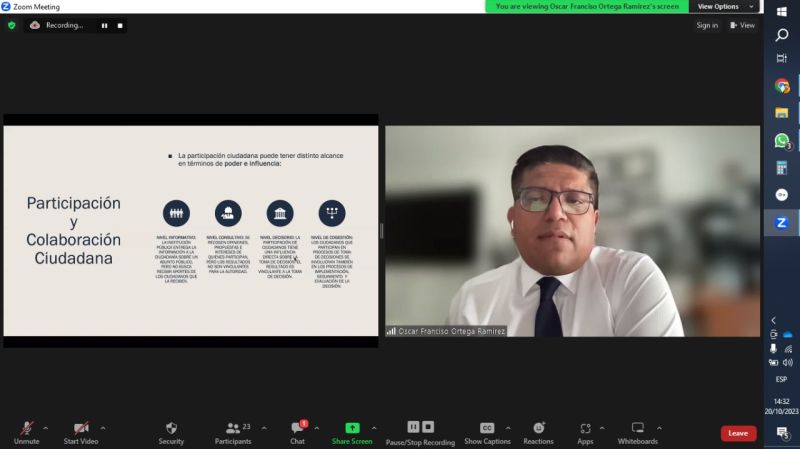
Task: Open the Chat panel
Action: 297,430
